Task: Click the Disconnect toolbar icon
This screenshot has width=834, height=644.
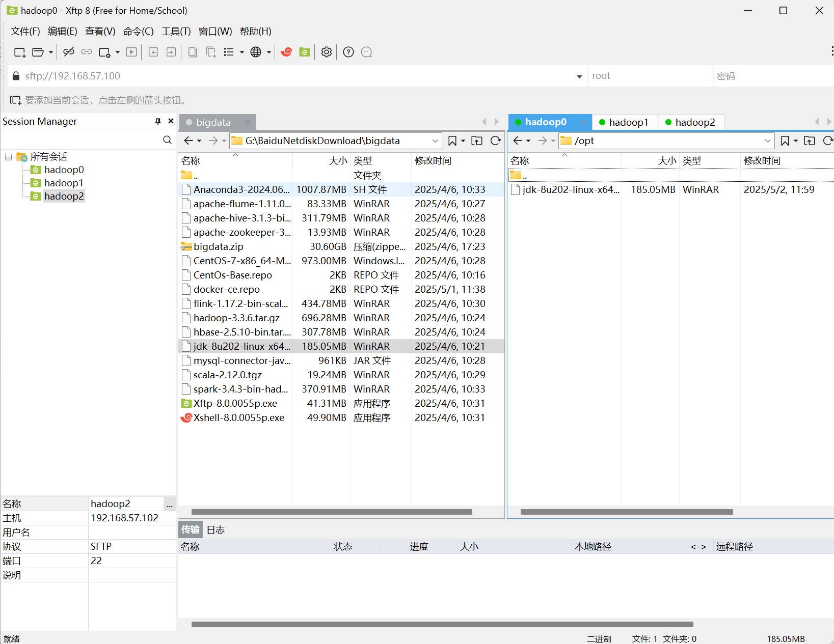Action: coord(69,52)
